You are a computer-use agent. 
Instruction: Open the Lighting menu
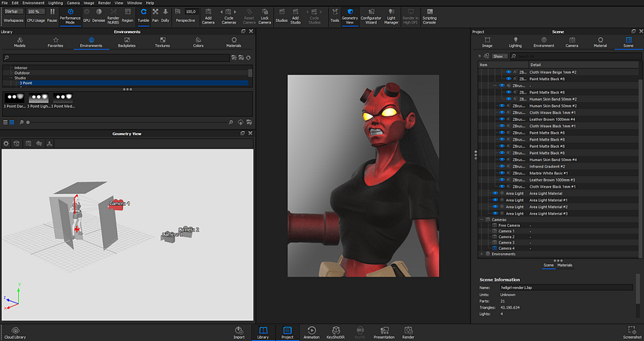(56, 3)
